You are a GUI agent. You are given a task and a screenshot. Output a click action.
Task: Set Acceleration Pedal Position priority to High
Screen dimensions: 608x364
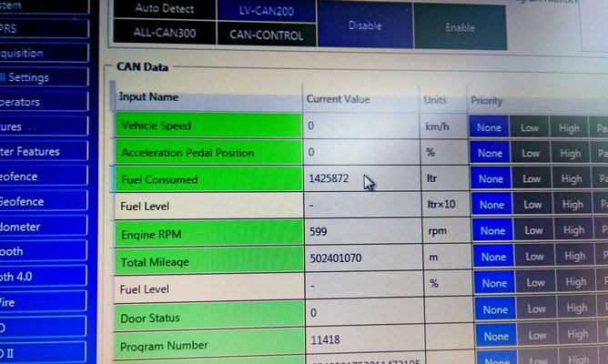pos(570,154)
